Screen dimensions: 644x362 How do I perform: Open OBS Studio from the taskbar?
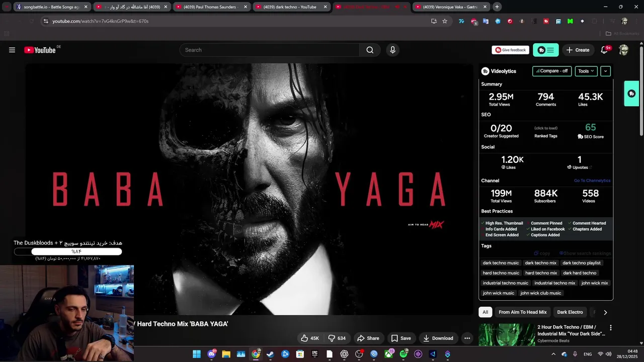tap(359, 354)
